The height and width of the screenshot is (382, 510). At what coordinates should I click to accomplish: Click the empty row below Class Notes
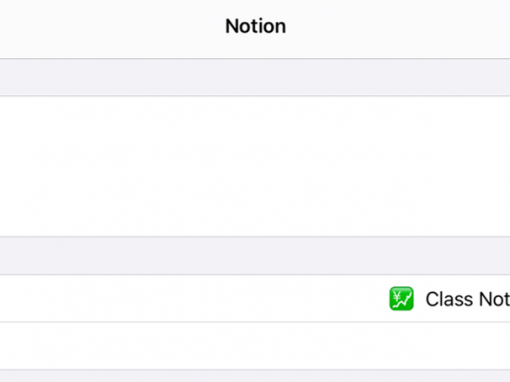(255, 346)
